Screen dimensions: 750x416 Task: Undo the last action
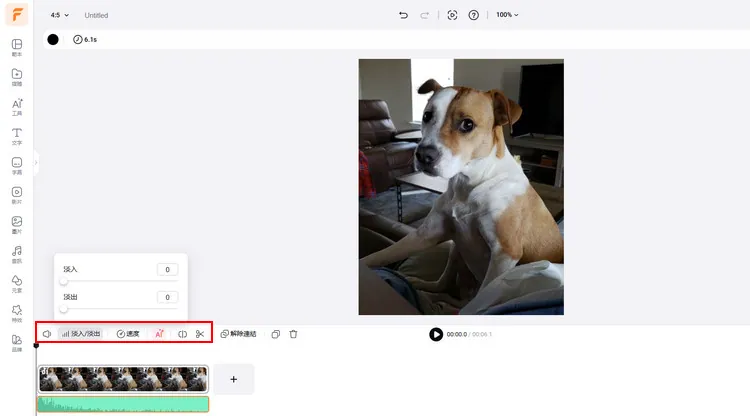click(x=403, y=15)
